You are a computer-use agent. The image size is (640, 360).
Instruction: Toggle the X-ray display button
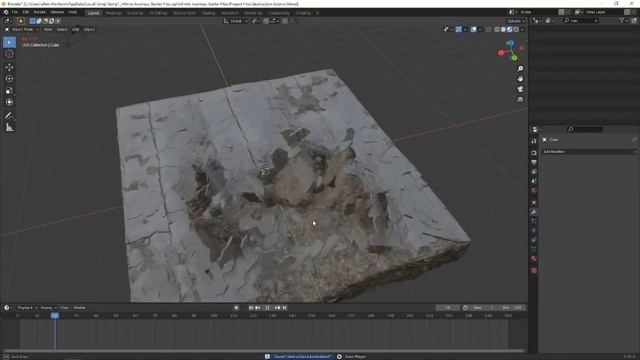(x=489, y=29)
